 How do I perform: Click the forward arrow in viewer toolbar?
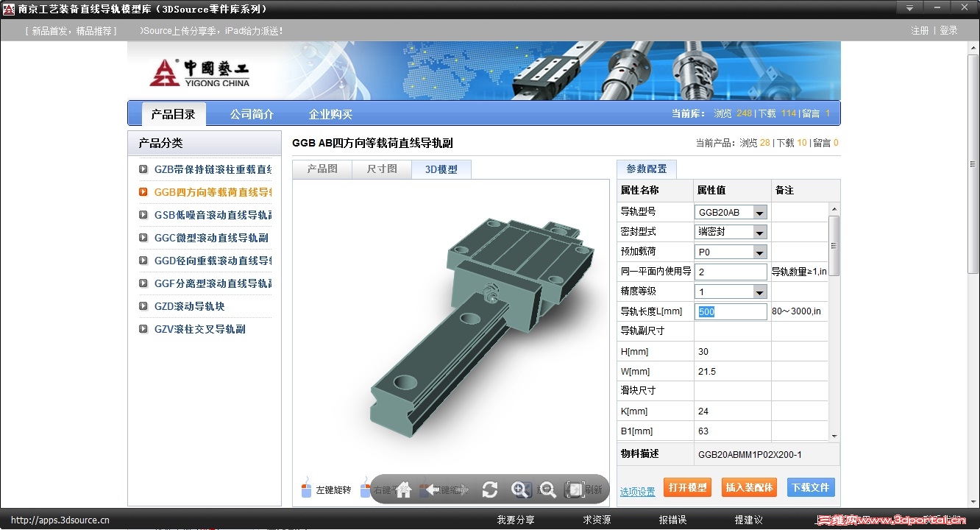[x=461, y=490]
